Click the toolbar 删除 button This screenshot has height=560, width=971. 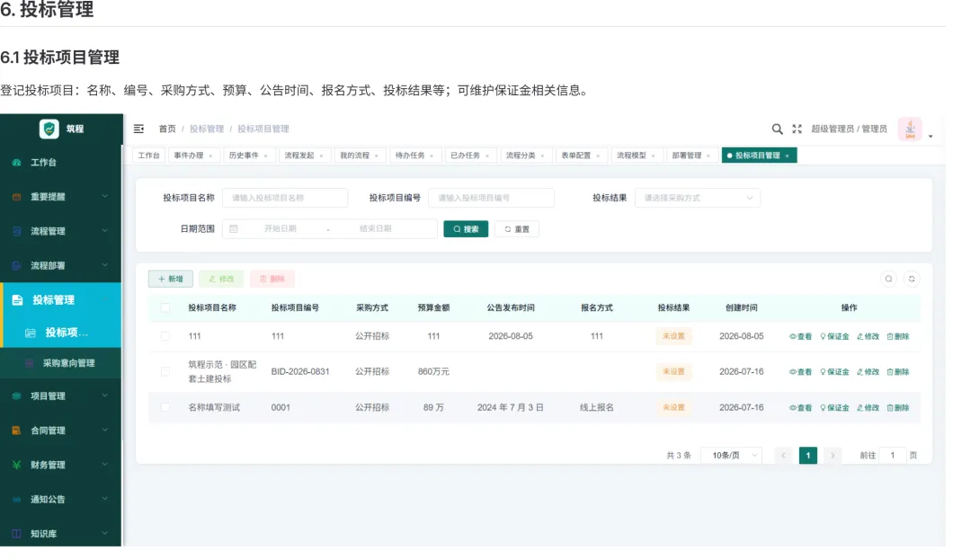[x=272, y=279]
